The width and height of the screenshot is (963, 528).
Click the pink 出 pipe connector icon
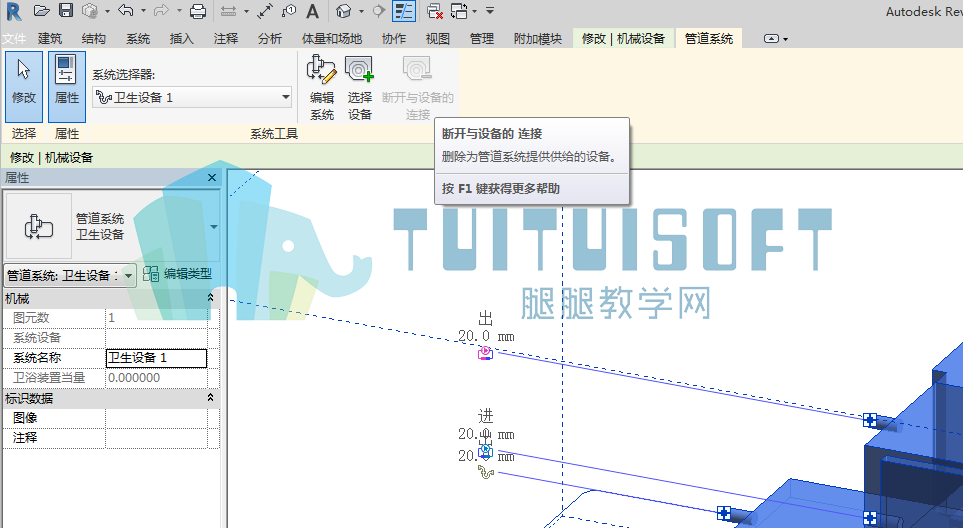click(x=485, y=352)
